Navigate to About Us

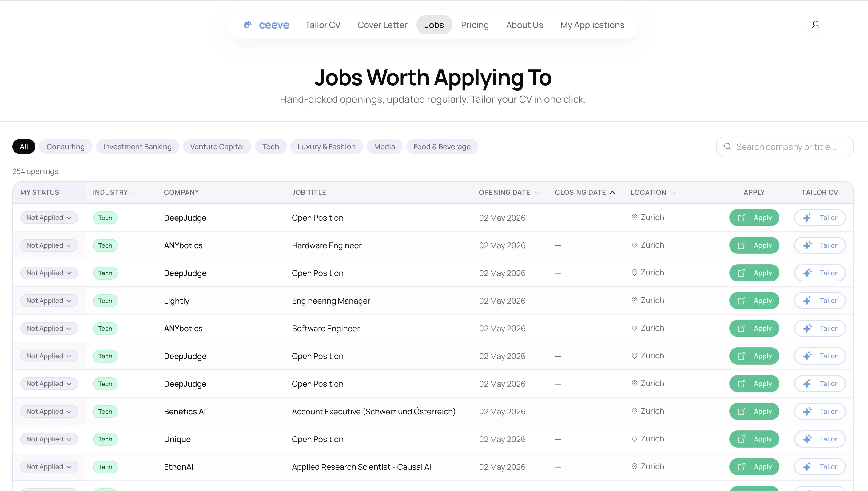point(524,25)
